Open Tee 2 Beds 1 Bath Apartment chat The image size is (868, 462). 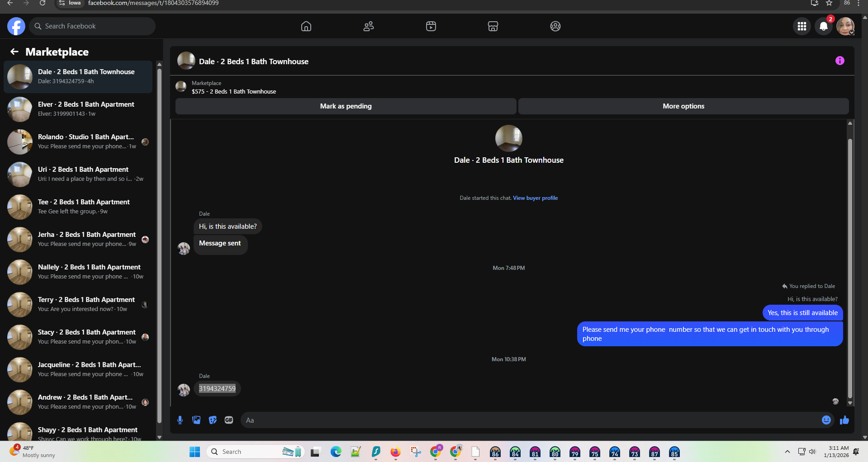pyautogui.click(x=78, y=207)
